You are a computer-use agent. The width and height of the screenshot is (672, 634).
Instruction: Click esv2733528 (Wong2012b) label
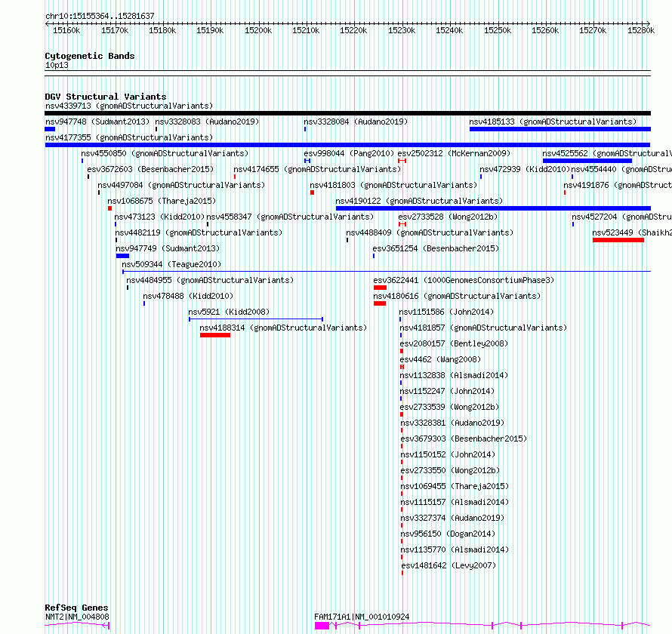[x=448, y=217]
